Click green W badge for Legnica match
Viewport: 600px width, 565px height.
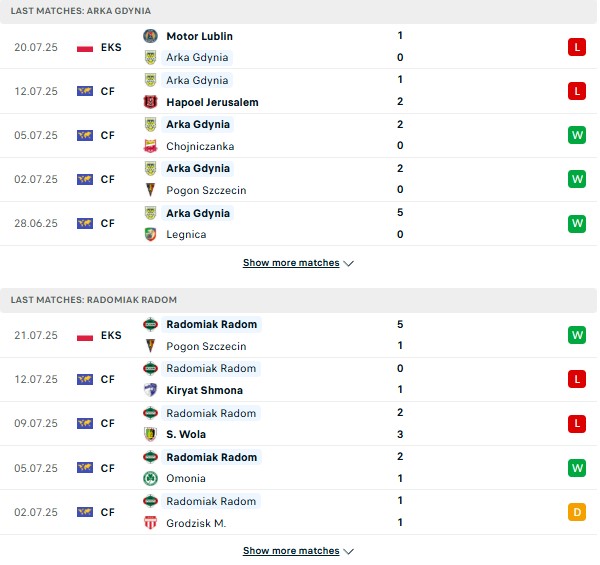[x=577, y=224]
